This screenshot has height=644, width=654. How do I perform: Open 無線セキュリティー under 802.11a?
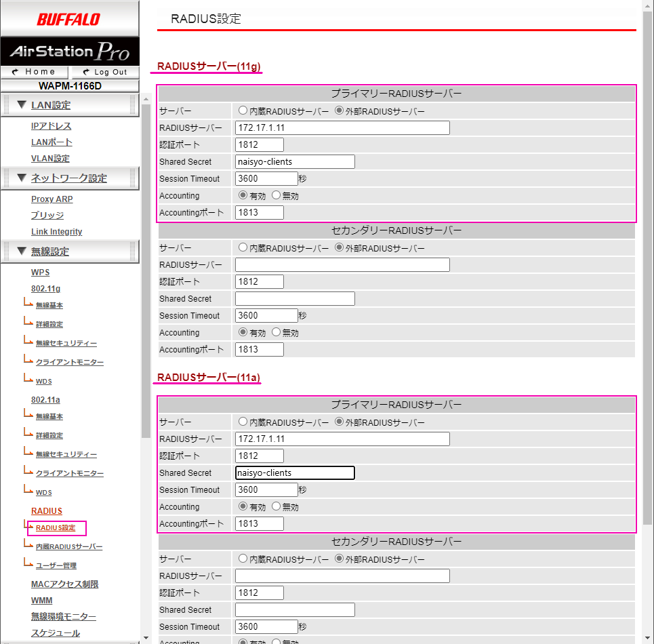coord(66,454)
